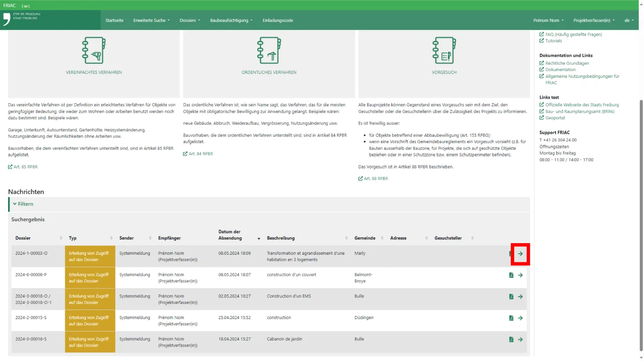Click the Ordentliches Verfahren notebook icon
The image size is (644, 362).
click(x=269, y=50)
